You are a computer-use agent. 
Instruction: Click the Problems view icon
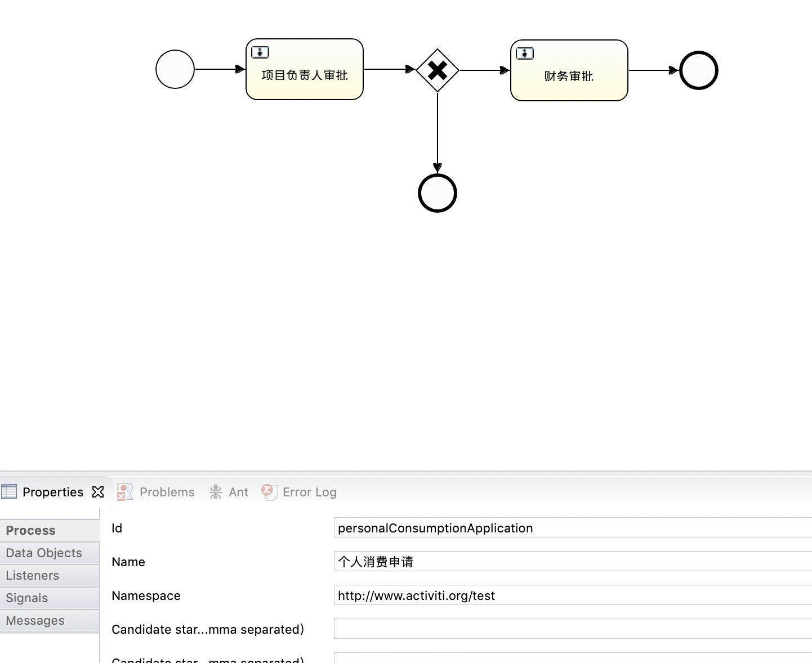tap(124, 491)
